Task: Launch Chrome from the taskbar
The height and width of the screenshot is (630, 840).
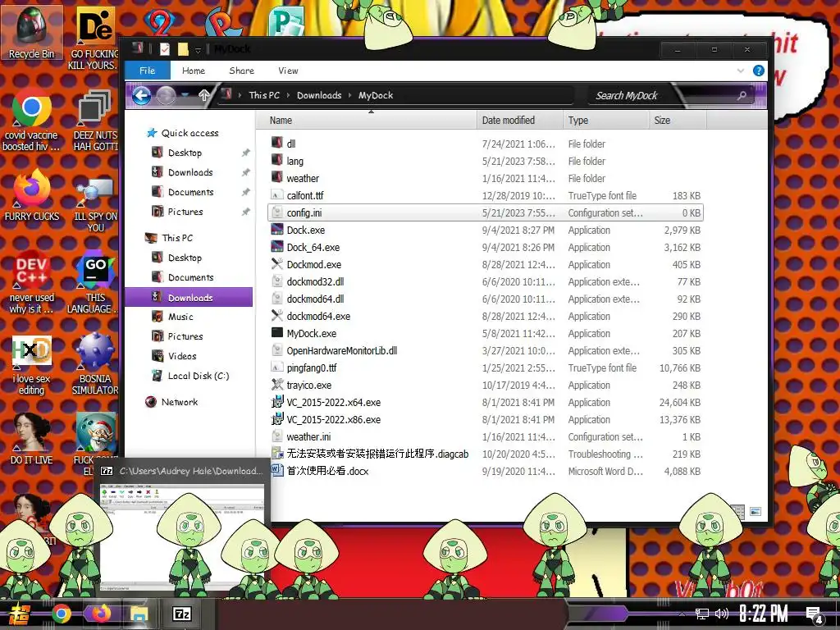Action: [61, 614]
